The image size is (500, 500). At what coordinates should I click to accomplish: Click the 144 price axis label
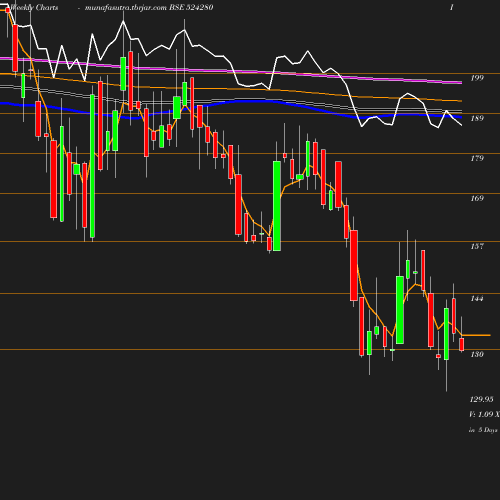click(x=477, y=298)
